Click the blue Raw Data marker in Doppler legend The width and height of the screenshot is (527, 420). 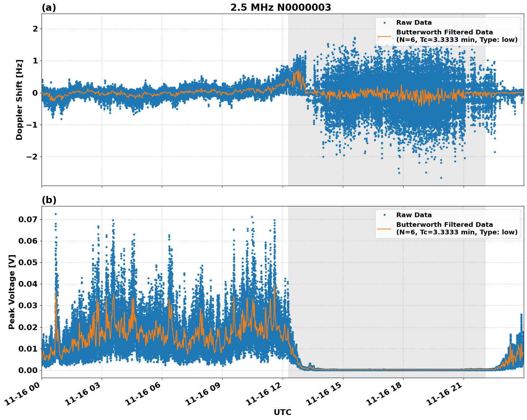coord(384,23)
